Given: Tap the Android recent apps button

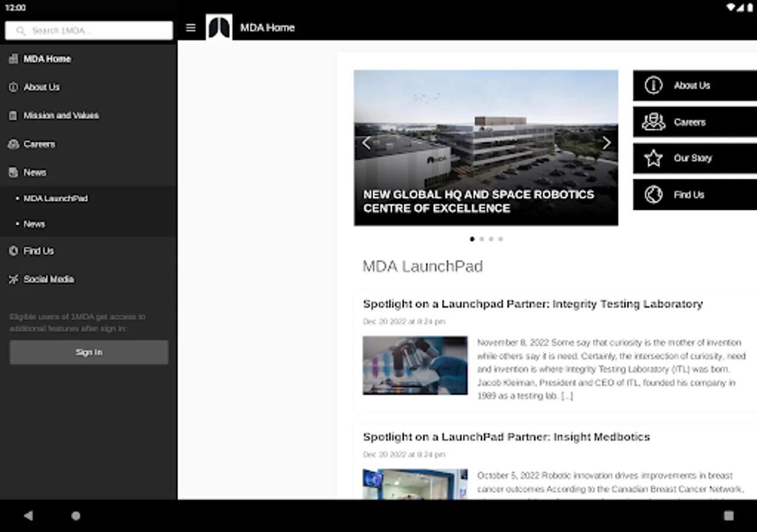Looking at the screenshot, I should point(729,515).
